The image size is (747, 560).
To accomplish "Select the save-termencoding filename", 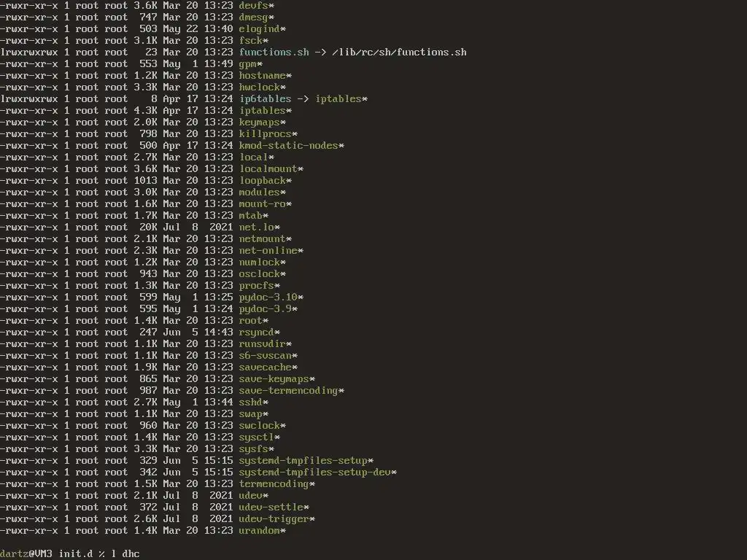I will click(288, 391).
